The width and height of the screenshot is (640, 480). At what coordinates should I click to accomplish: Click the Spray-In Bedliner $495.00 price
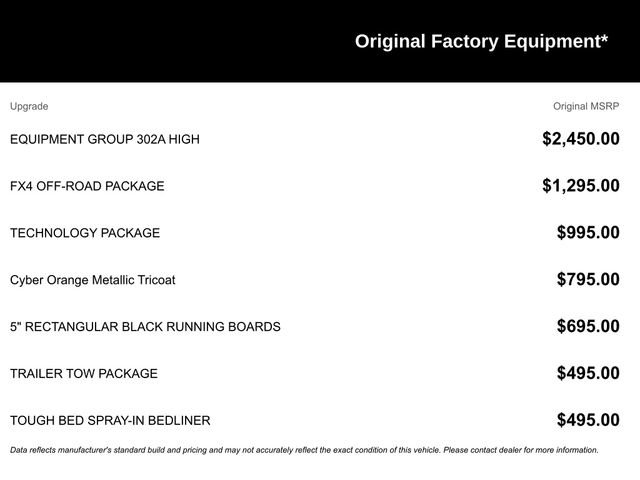588,421
